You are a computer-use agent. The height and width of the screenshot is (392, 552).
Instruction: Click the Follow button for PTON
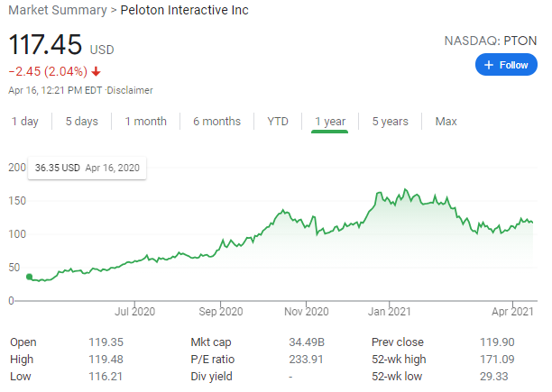(506, 65)
